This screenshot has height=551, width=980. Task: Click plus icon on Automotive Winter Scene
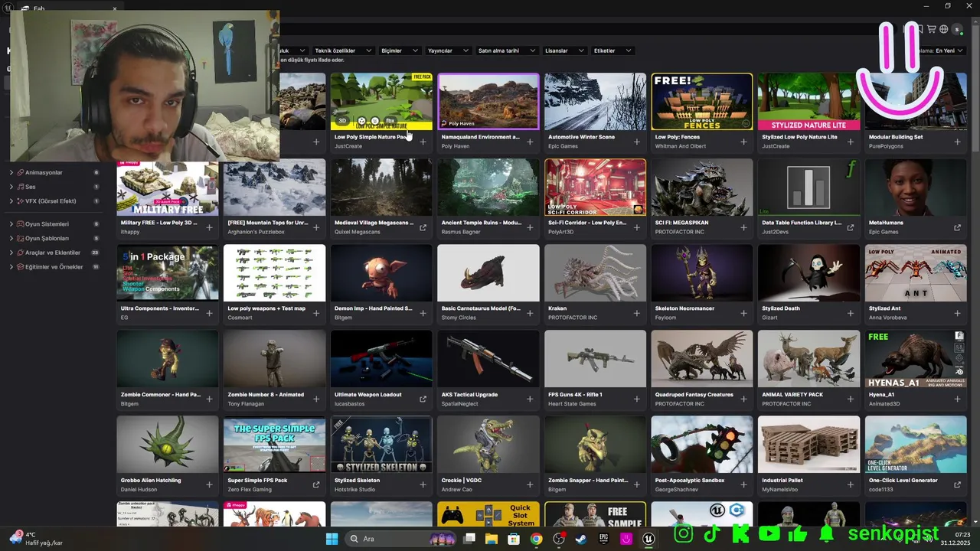pyautogui.click(x=636, y=142)
